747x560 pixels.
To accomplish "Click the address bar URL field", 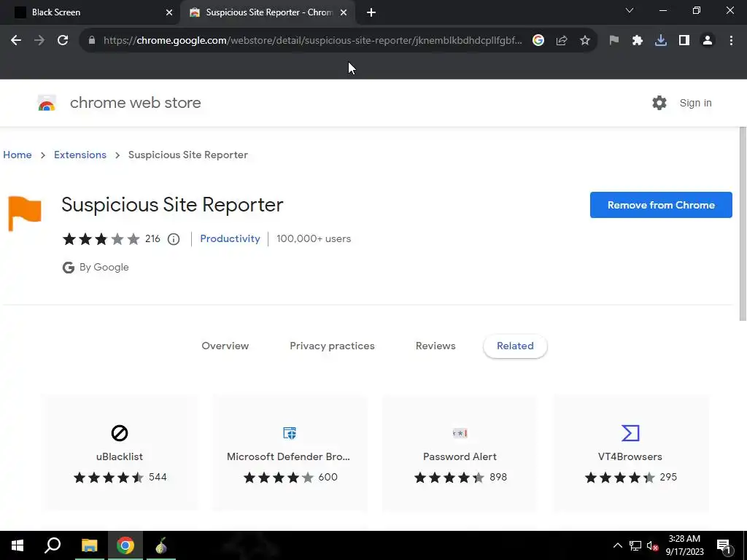I will (x=312, y=41).
